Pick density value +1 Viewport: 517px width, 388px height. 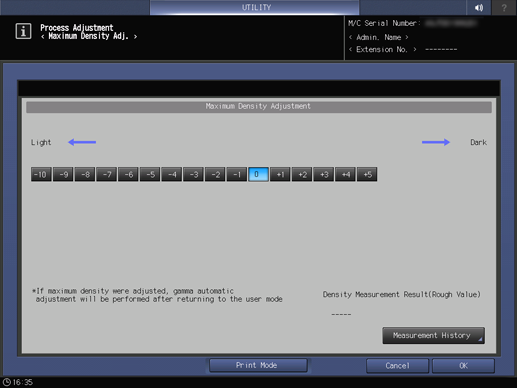click(280, 174)
